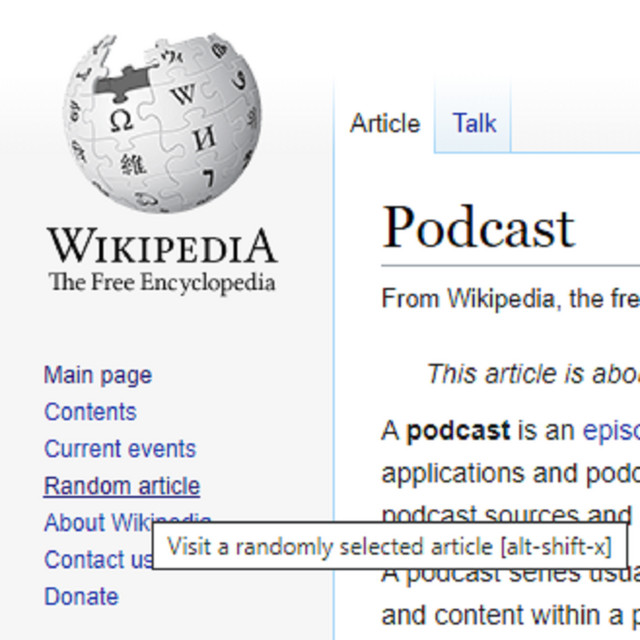Open Current events in sidebar
Image resolution: width=640 pixels, height=640 pixels.
[x=120, y=449]
